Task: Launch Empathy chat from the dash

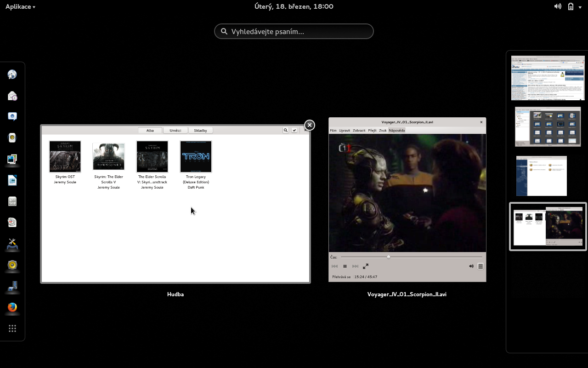Action: (x=12, y=117)
